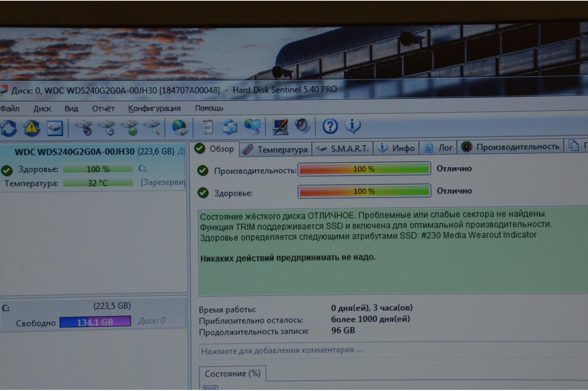Image resolution: width=588 pixels, height=391 pixels.
Task: Click the monitor-with-screwdriver configuration icon
Action: pos(280,127)
